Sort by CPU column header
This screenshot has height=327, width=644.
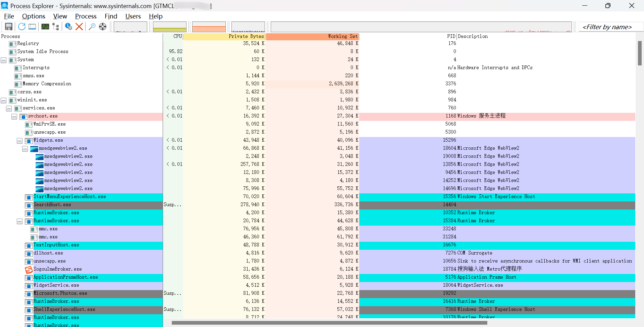[x=173, y=36]
